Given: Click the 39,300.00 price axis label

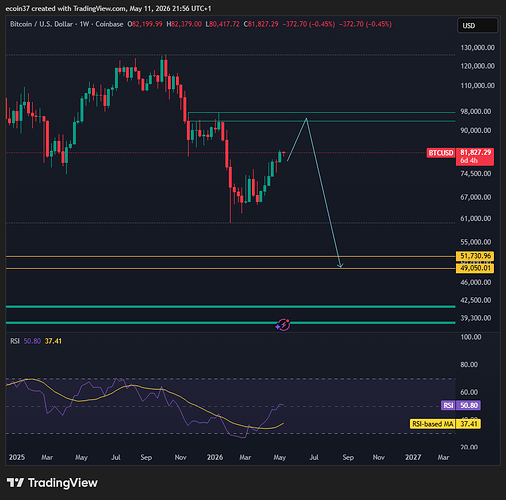Looking at the screenshot, I should click(x=476, y=318).
